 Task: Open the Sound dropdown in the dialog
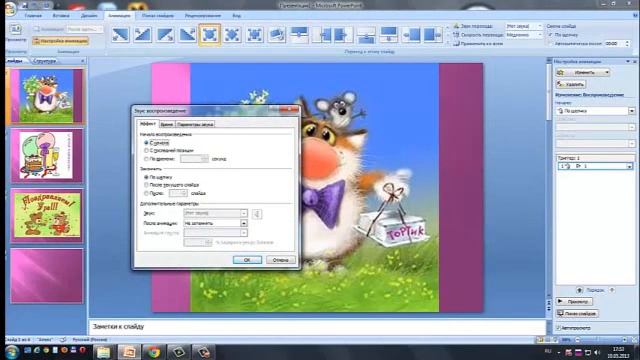coord(244,213)
